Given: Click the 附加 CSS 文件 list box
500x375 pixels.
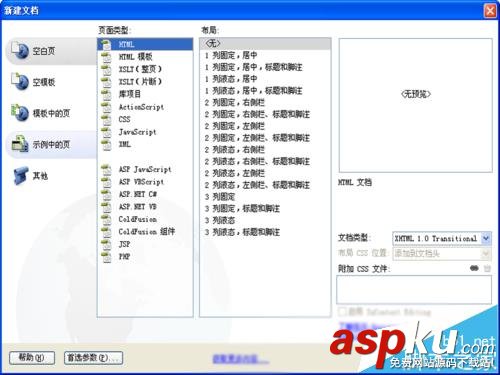Looking at the screenshot, I should click(x=414, y=290).
